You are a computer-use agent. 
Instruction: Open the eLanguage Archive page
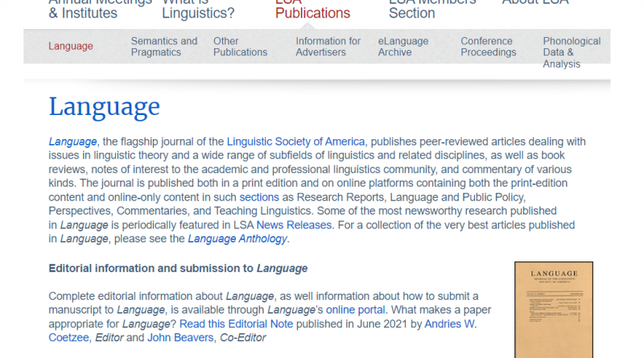coord(403,47)
